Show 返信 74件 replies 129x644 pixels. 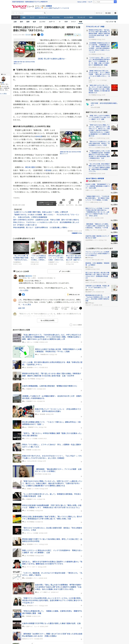pyautogui.click(x=21, y=308)
